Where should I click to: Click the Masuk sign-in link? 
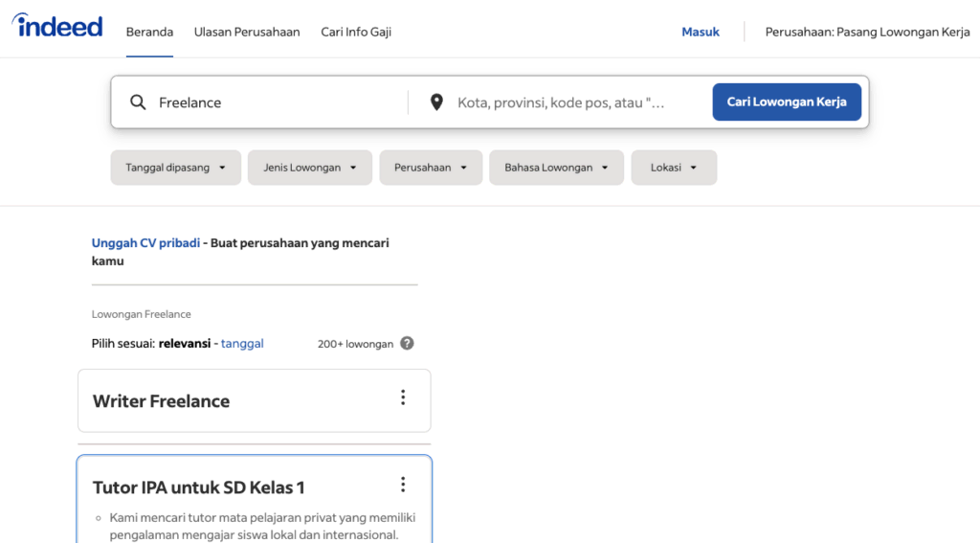700,32
